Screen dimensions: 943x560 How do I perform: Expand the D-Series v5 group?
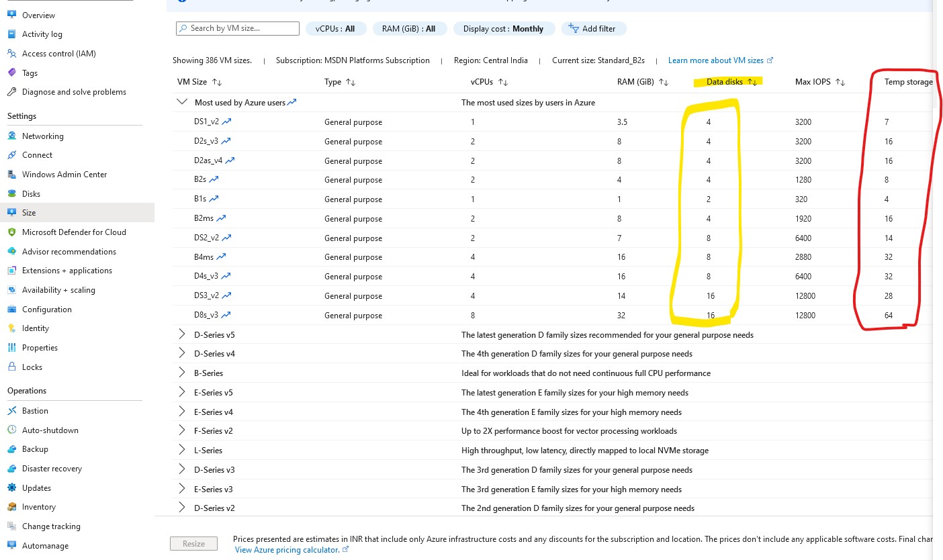[x=181, y=334]
